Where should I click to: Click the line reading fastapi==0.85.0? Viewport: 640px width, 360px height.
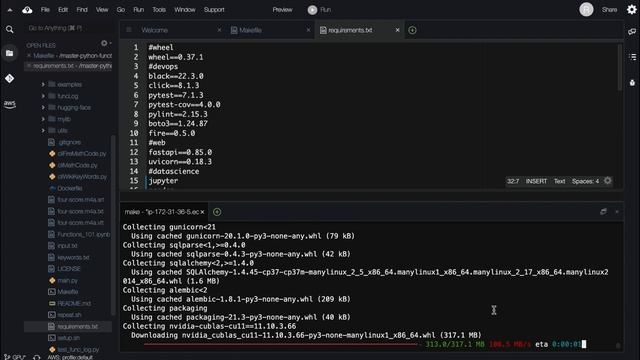tap(180, 152)
